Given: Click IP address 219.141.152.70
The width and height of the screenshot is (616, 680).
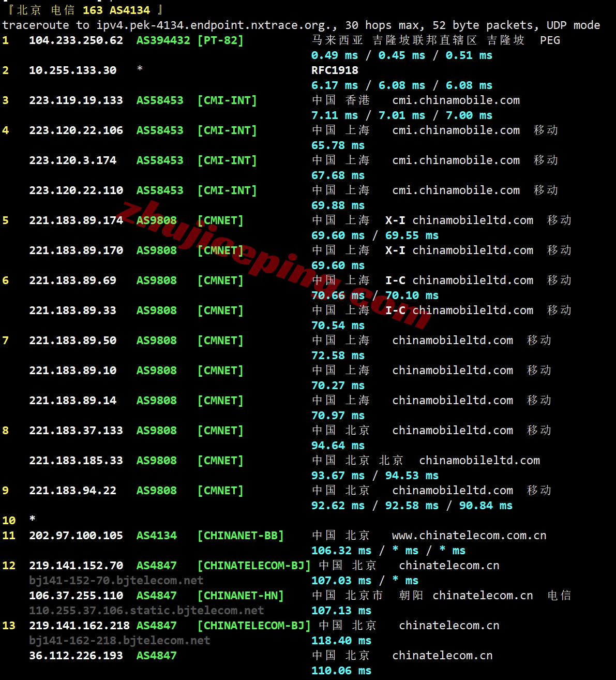Looking at the screenshot, I should click(76, 566).
